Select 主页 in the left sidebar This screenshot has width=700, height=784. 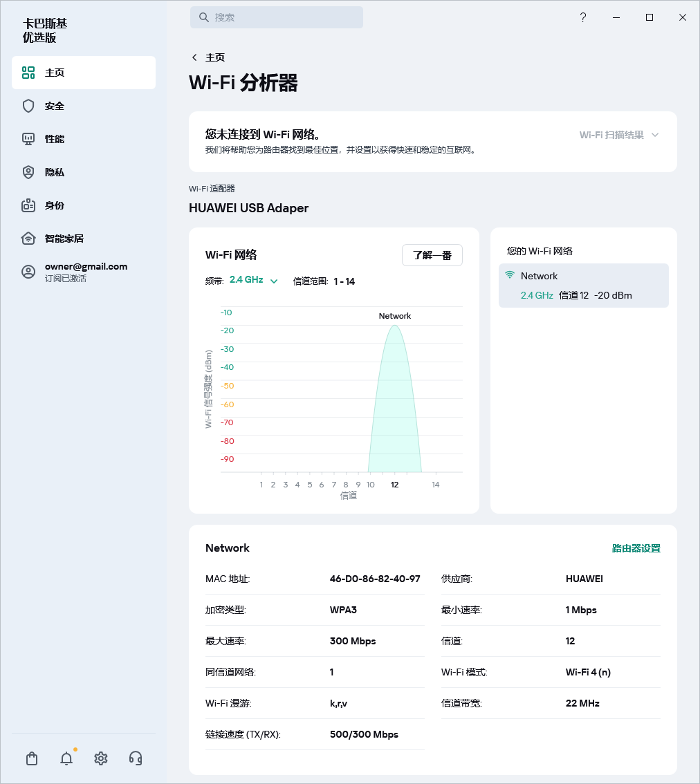point(84,73)
